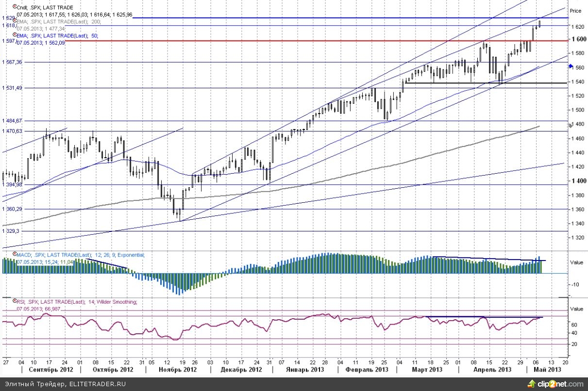Image resolution: width=588 pixels, height=391 pixels.
Task: Select the MACD .SPX Exponential indicator label
Action: tap(81, 255)
